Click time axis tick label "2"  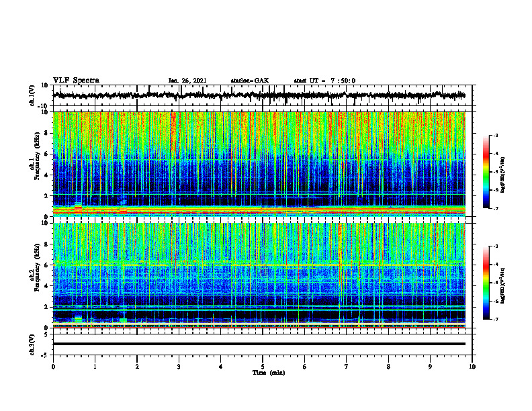tap(137, 367)
